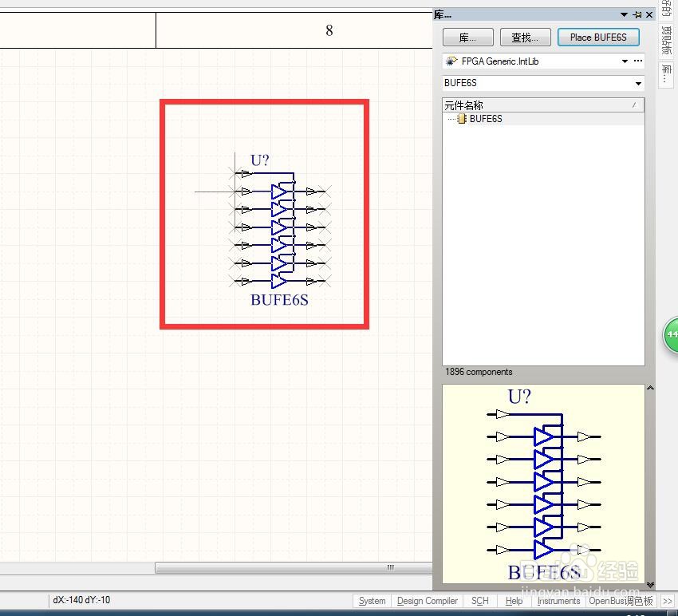Open the System status bar panel menu
The width and height of the screenshot is (678, 616).
(372, 601)
